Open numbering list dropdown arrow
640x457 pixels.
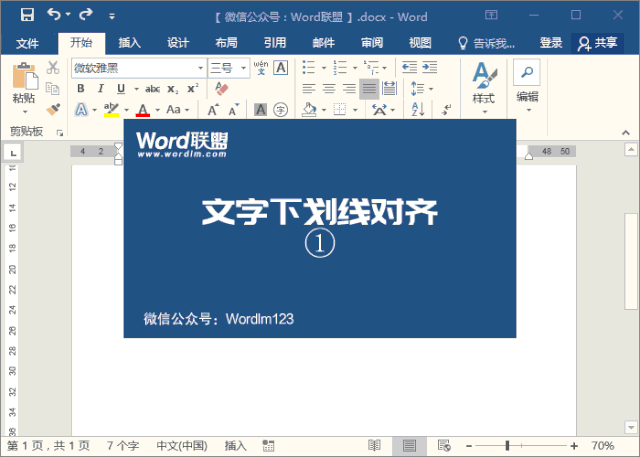[x=355, y=68]
